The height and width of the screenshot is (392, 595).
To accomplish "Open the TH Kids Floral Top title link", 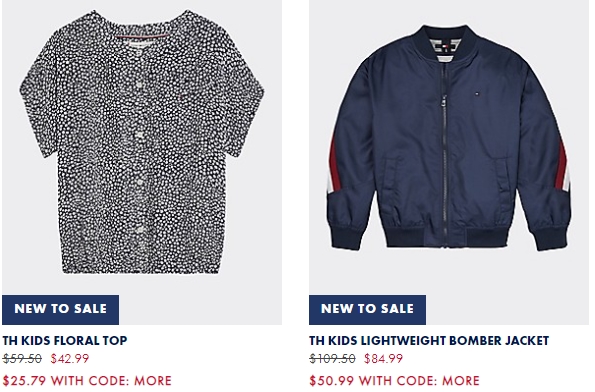I will [65, 340].
